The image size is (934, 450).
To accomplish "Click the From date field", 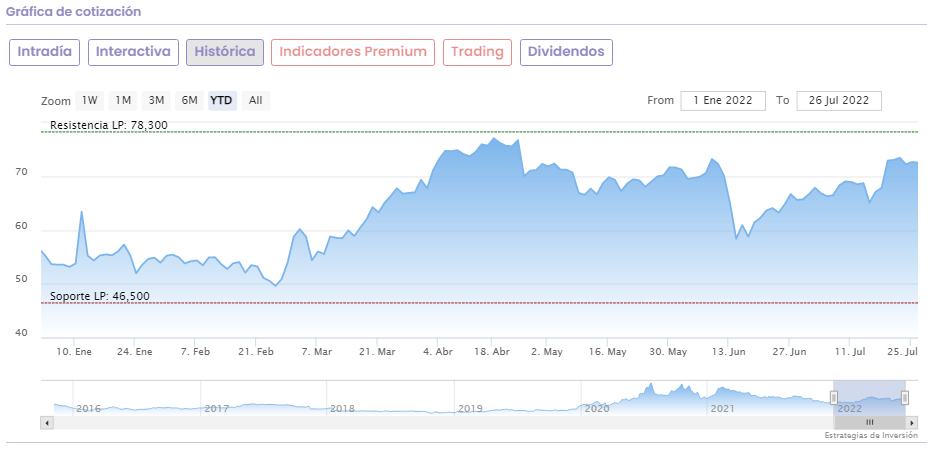I will click(x=723, y=100).
